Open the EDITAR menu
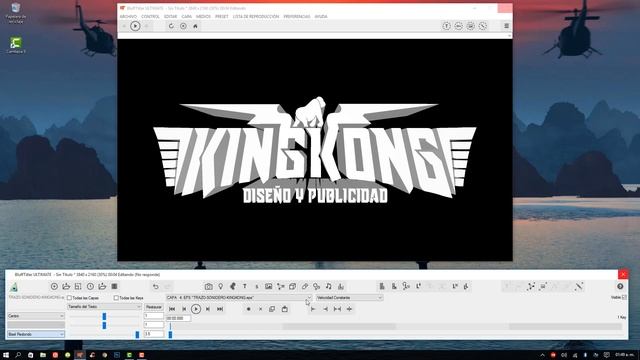 [171, 16]
